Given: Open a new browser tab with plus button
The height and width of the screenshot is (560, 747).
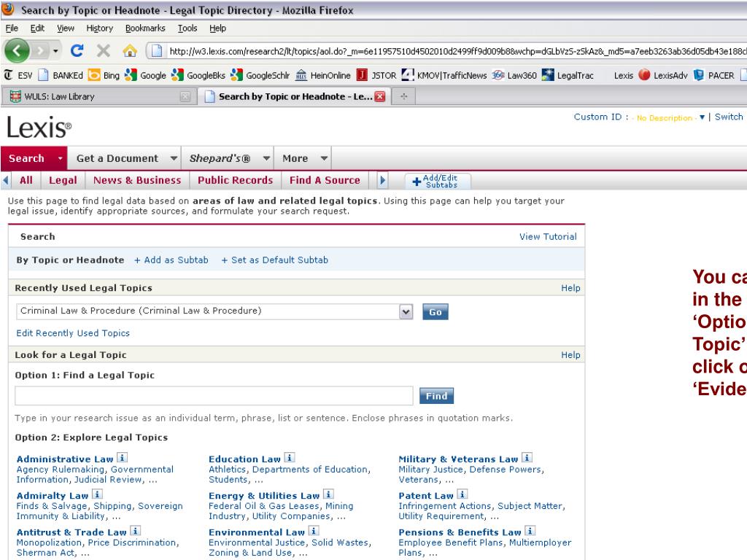Looking at the screenshot, I should pos(404,97).
